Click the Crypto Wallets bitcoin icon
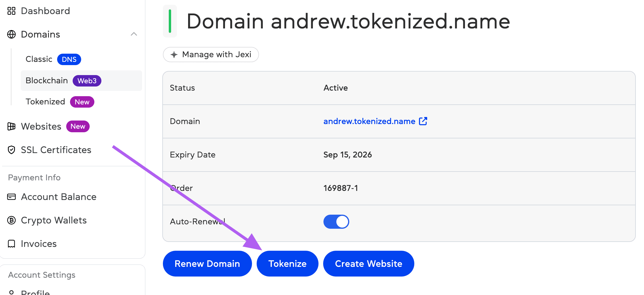Screen dimensions: 644x295 tap(11, 220)
